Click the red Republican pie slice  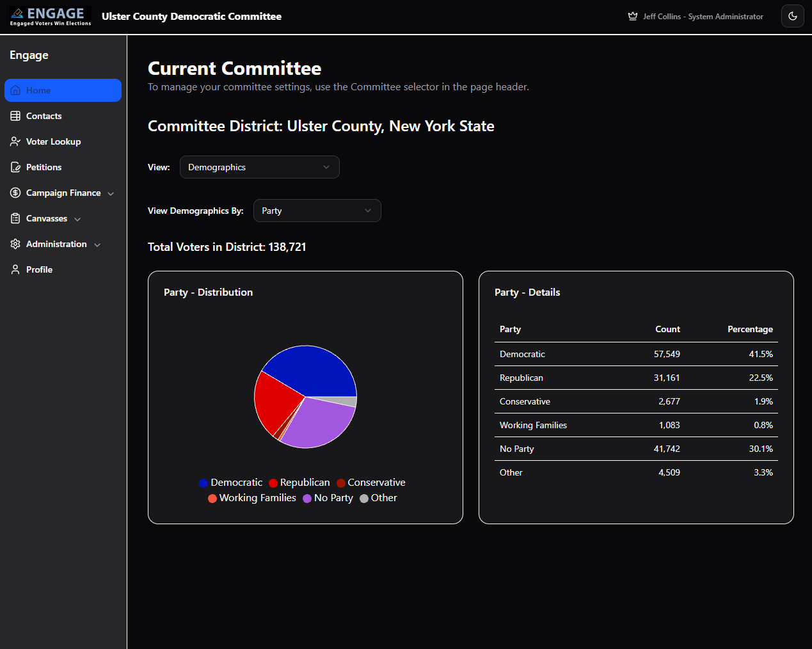(276, 405)
